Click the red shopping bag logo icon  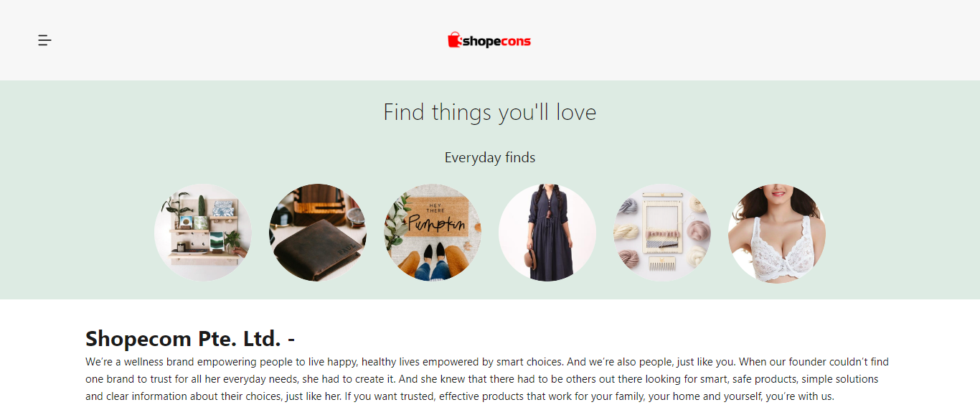(x=453, y=40)
